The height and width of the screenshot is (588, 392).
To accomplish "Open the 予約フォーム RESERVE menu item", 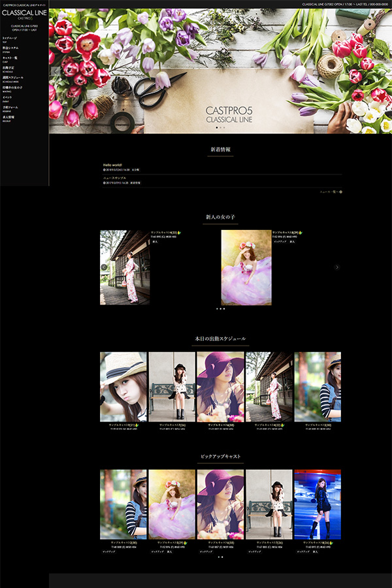I will click(x=10, y=108).
